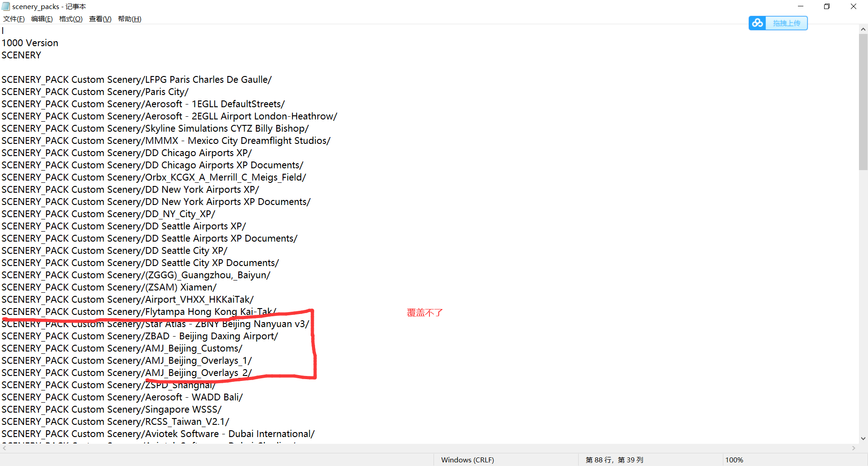Click 'DD New York Airports XP Documents/' line
Image resolution: width=868 pixels, height=466 pixels.
[x=156, y=202]
